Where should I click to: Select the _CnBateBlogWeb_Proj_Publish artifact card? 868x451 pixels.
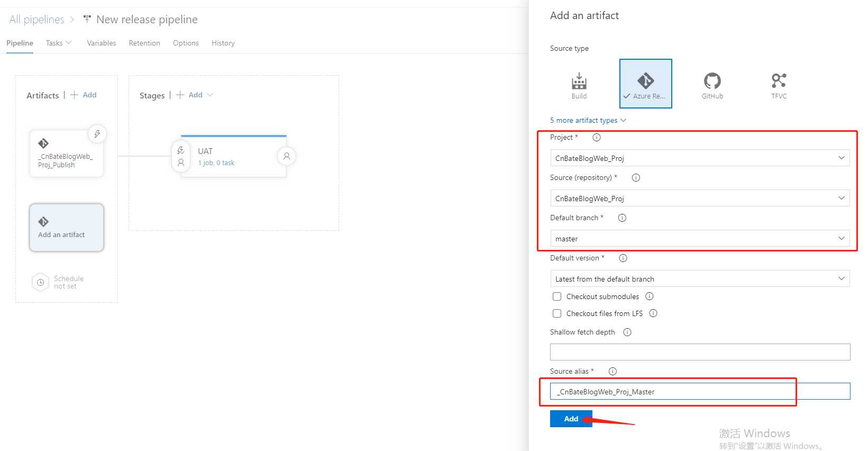coord(67,154)
